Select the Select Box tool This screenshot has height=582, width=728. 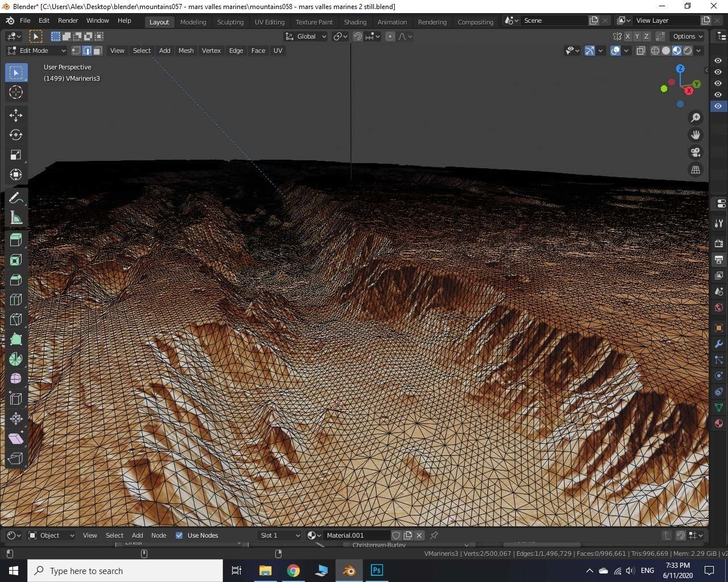[x=16, y=73]
